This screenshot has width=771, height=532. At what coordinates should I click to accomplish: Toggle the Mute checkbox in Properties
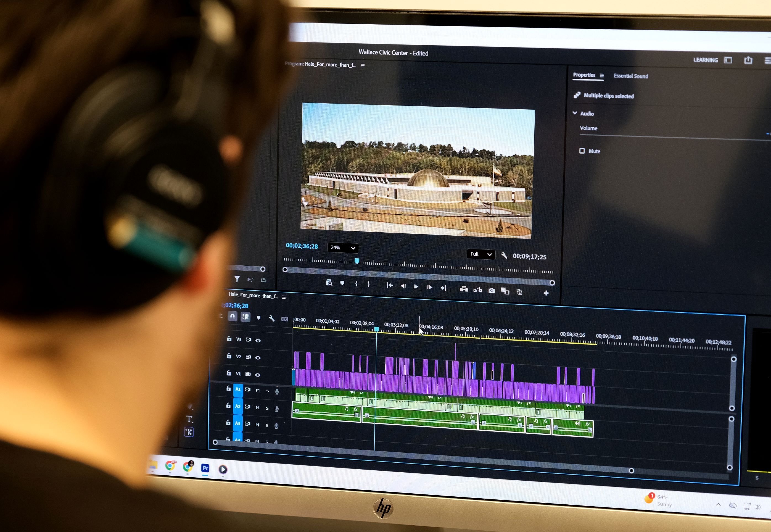pyautogui.click(x=582, y=151)
